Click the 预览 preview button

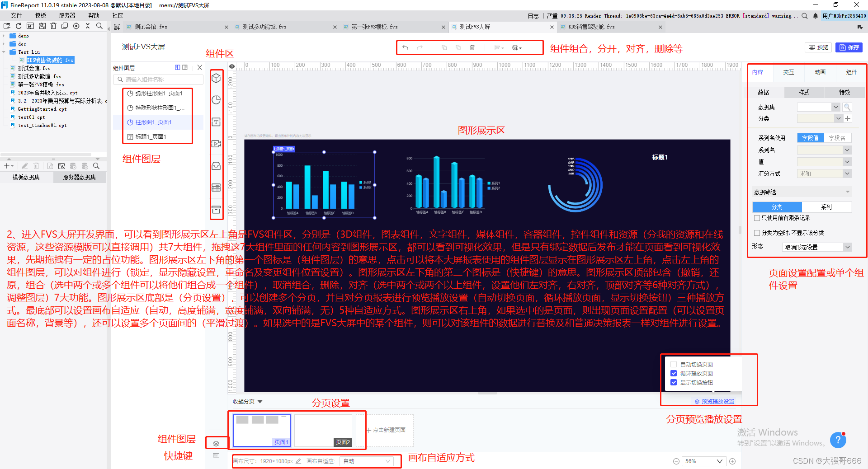(x=819, y=47)
